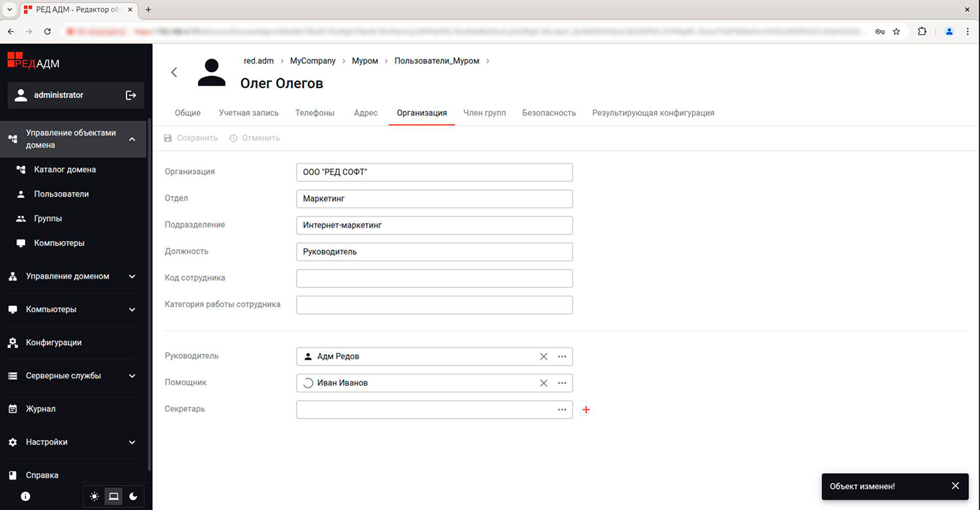
Task: Click the administrator user avatar icon
Action: point(21,95)
